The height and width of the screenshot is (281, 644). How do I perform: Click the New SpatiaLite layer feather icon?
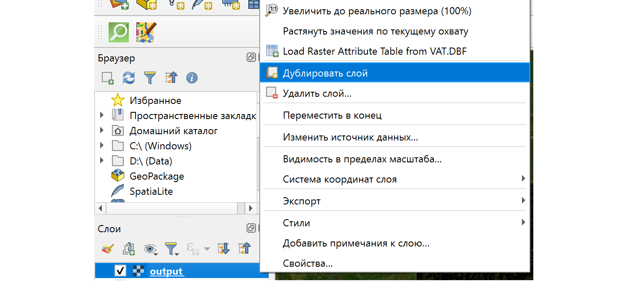tap(202, 4)
